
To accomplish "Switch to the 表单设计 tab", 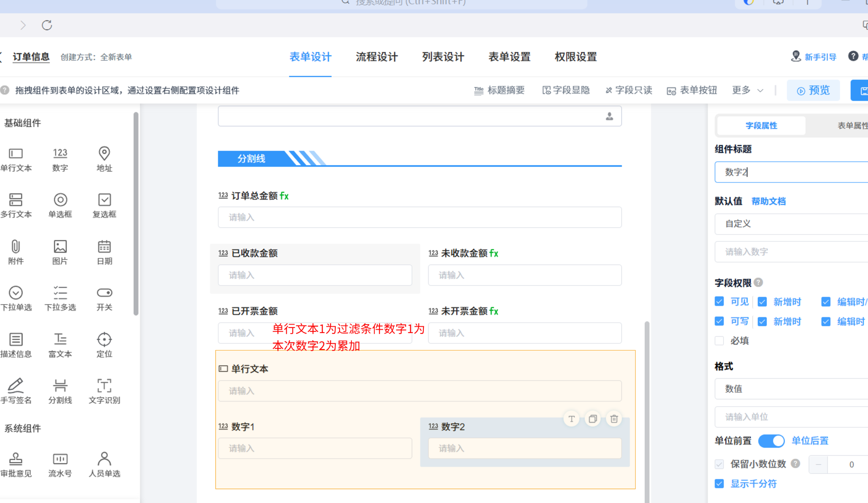I will pos(310,57).
